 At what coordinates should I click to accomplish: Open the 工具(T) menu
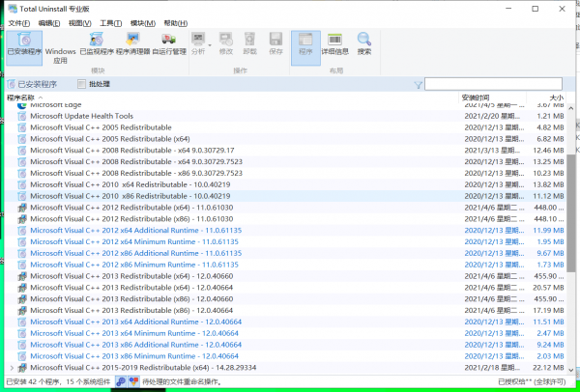point(110,23)
